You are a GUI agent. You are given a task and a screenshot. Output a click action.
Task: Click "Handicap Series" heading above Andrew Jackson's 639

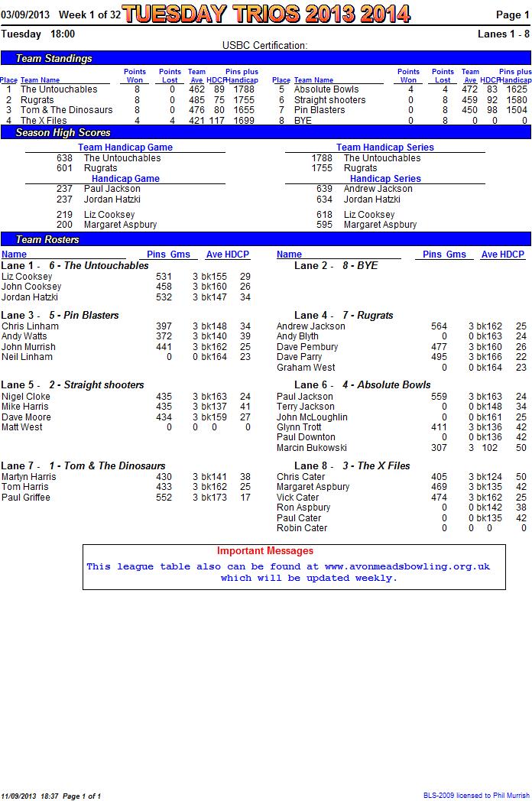pyautogui.click(x=385, y=179)
